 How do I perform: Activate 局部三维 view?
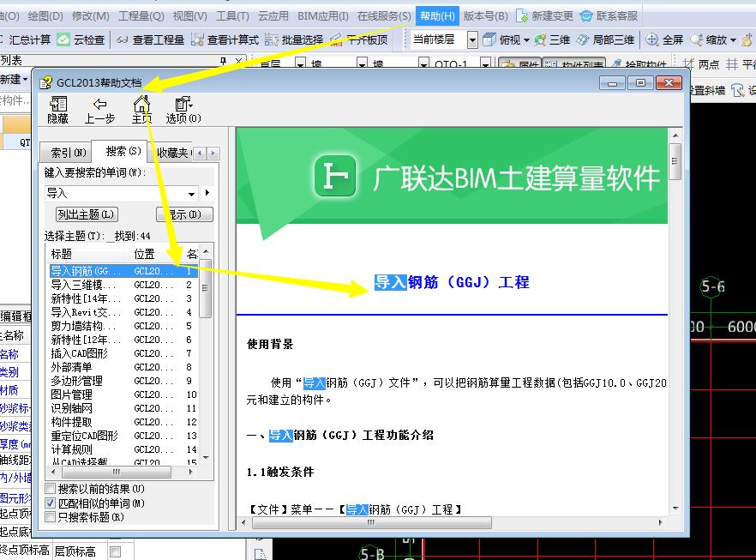[605, 39]
